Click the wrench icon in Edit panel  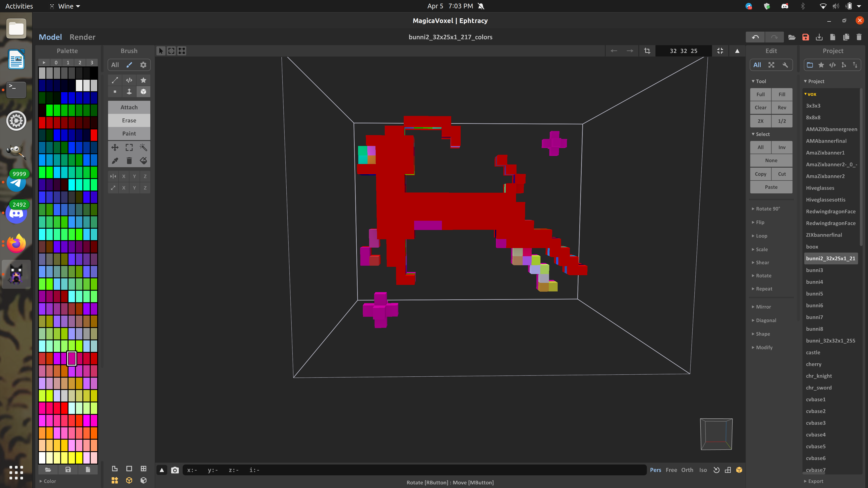(x=785, y=65)
